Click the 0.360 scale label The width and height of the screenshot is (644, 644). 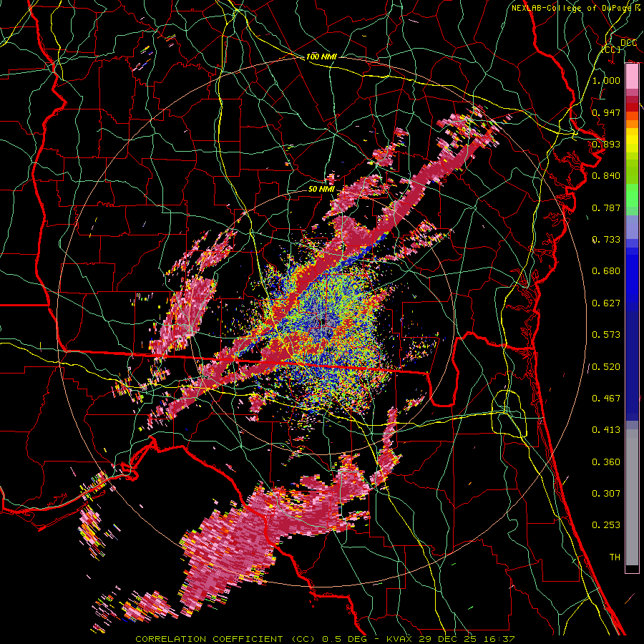[x=606, y=462]
